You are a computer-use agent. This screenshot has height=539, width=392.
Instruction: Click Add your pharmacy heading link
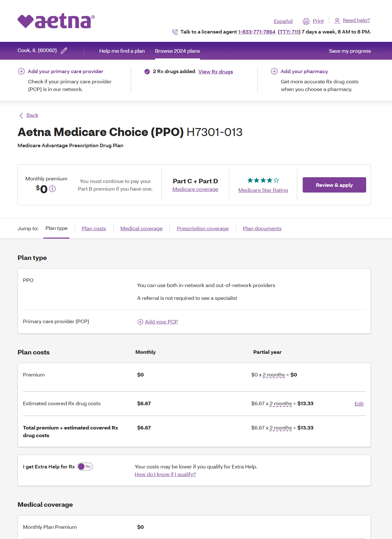point(304,72)
